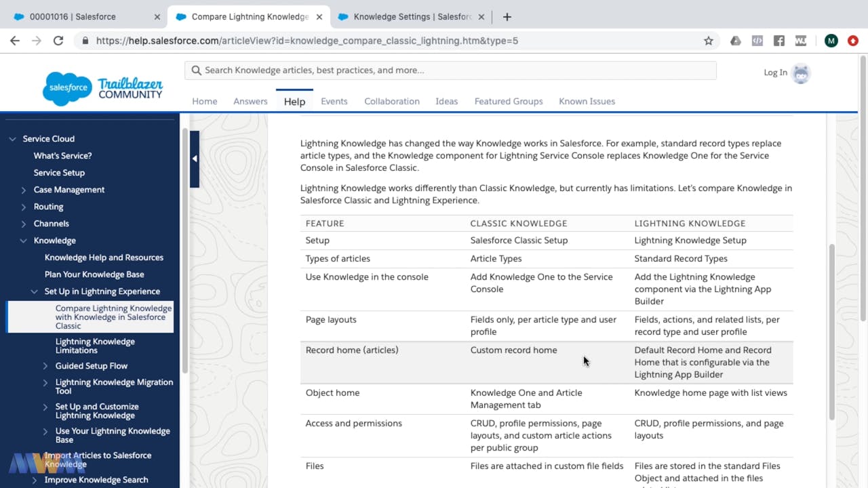Expand the Guided Setup Flow node

click(45, 366)
